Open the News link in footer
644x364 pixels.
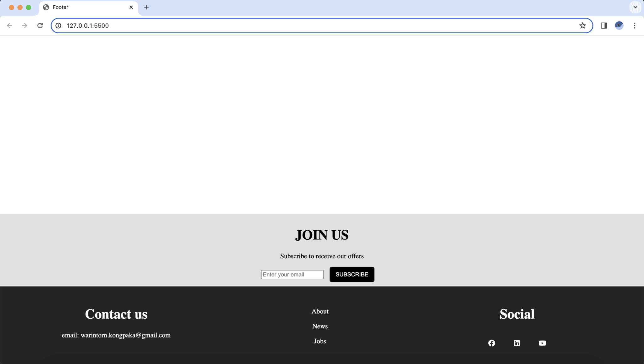pyautogui.click(x=320, y=326)
